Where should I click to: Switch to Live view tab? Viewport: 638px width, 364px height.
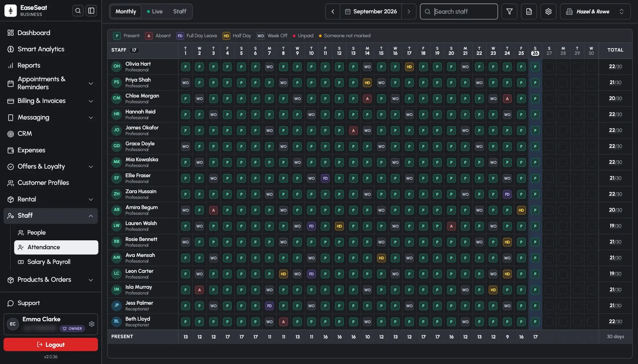tap(155, 11)
